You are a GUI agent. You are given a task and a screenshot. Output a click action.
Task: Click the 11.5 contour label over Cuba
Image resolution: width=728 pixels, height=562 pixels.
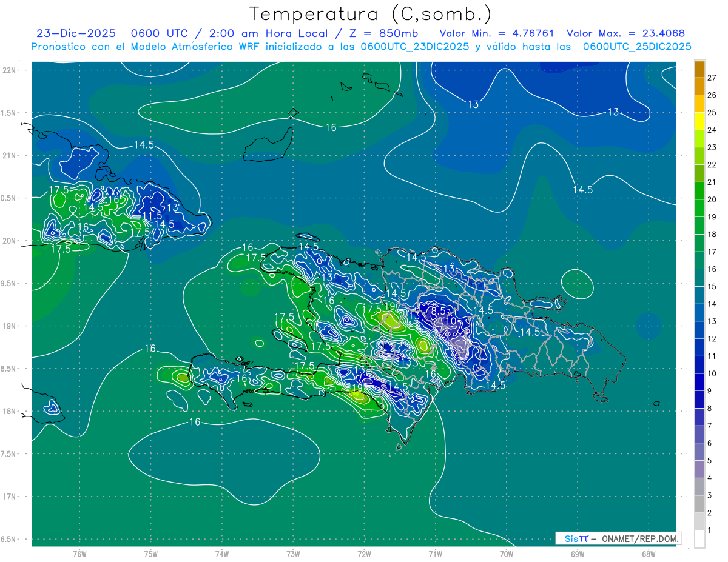[x=152, y=216]
